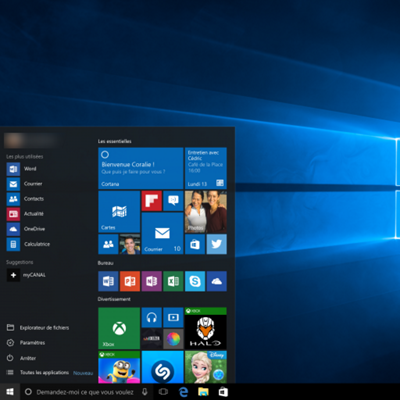Open calendar tile showing Lundi 13
This screenshot has height=400, width=400.
[x=206, y=168]
